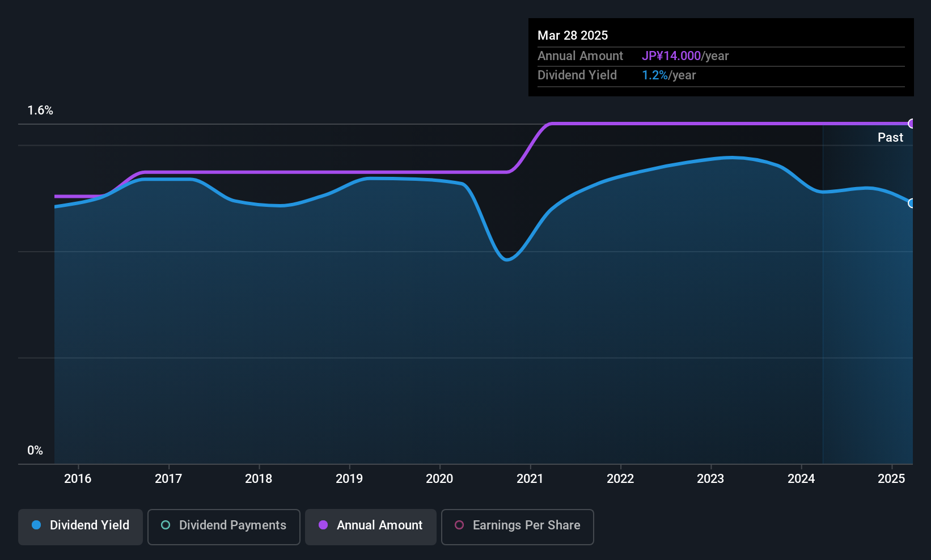
Task: Click the purple Annual Amount legend dot
Action: point(323,525)
